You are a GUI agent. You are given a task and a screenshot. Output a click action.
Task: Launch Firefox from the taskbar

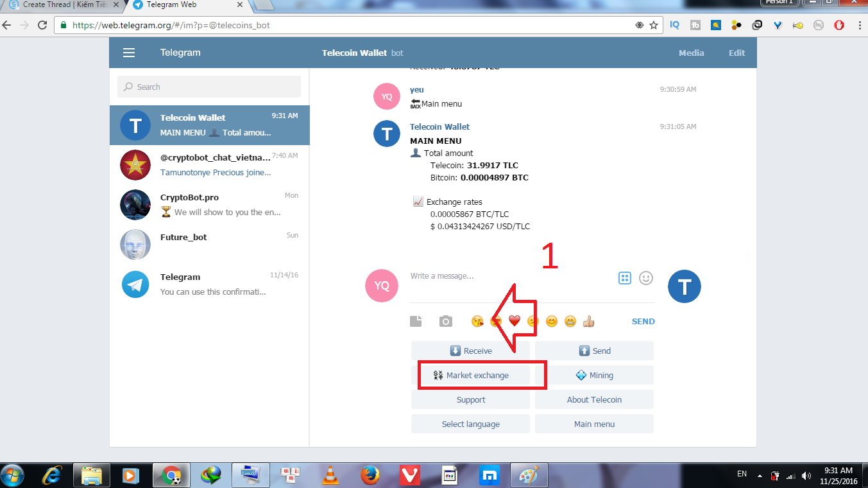[370, 475]
